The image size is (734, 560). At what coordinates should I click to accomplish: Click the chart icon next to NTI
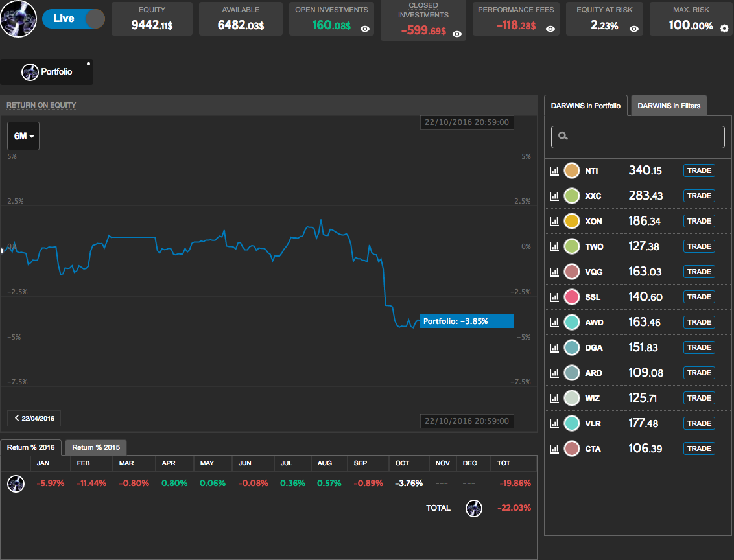pyautogui.click(x=554, y=171)
